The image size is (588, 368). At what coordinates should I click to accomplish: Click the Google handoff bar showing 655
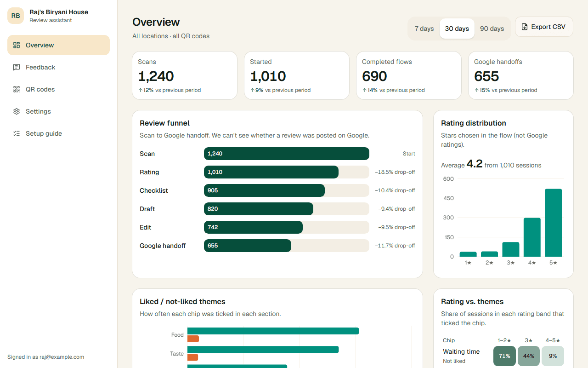click(248, 246)
